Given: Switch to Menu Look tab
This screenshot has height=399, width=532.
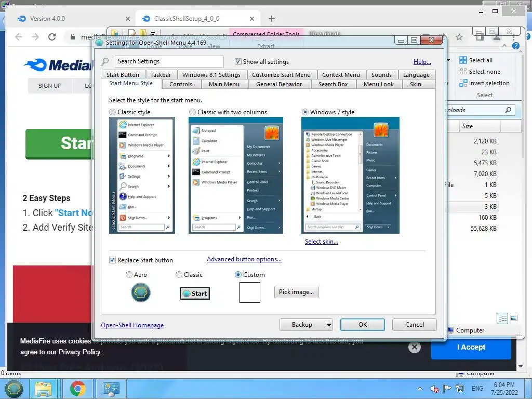Looking at the screenshot, I should 379,84.
